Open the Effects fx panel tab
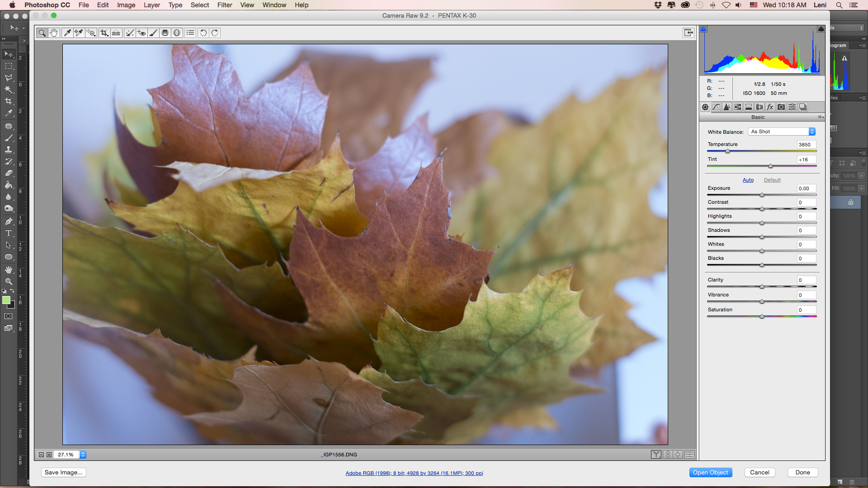 click(x=770, y=107)
